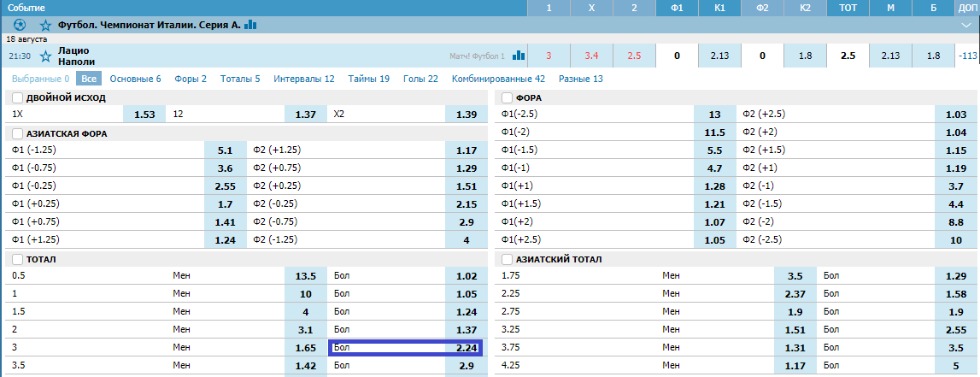Switch to Форы 2 tab

(191, 79)
